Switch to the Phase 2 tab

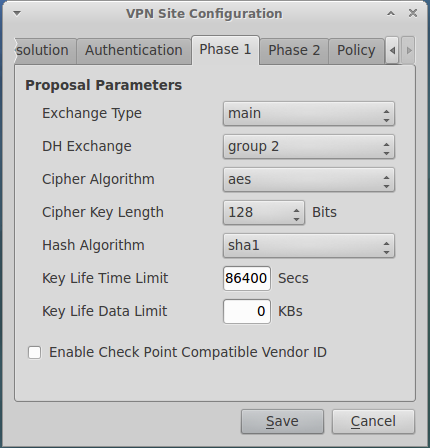294,51
